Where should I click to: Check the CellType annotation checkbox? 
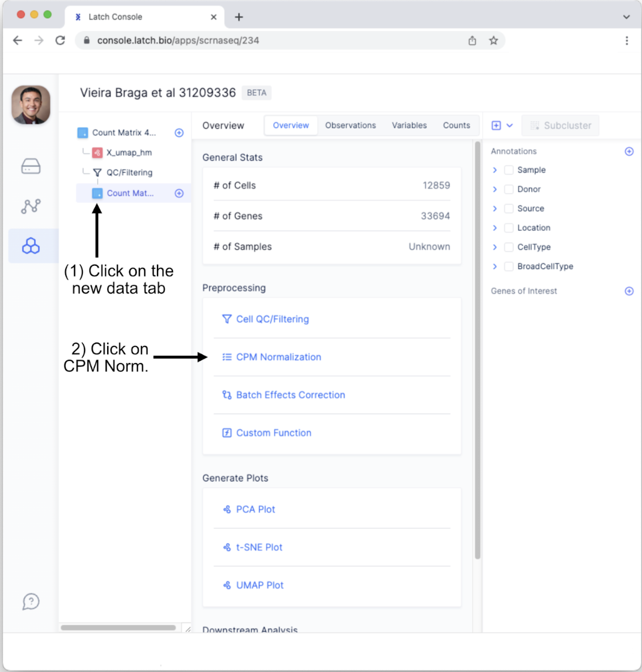(509, 248)
